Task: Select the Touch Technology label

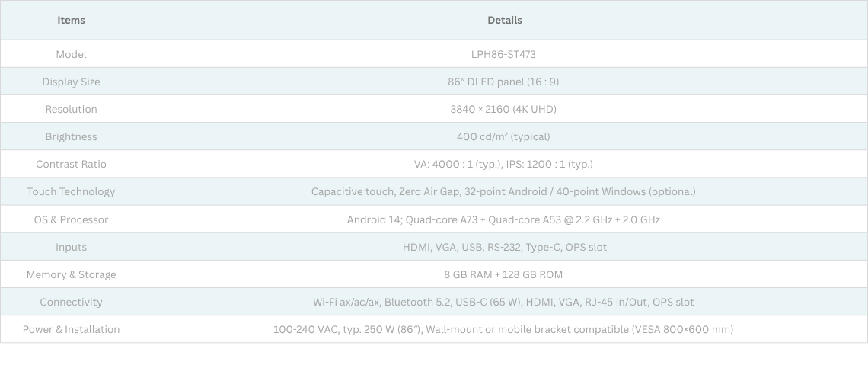Action: (71, 191)
